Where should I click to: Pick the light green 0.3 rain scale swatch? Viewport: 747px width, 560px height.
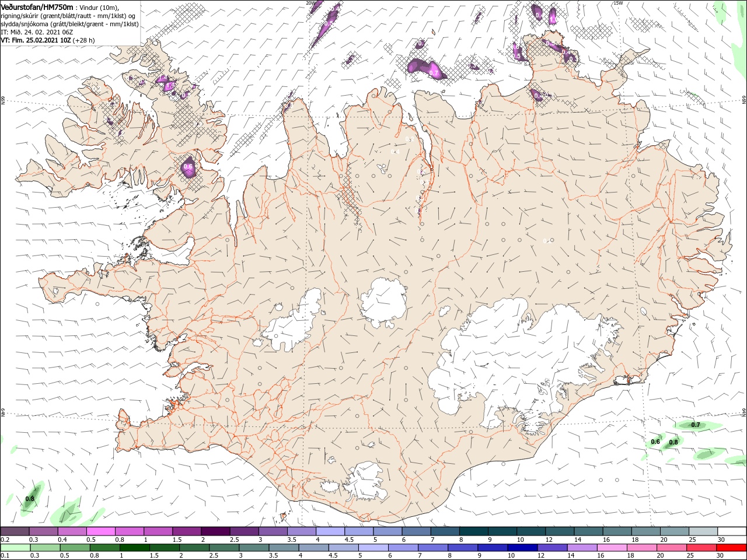[x=45, y=547]
